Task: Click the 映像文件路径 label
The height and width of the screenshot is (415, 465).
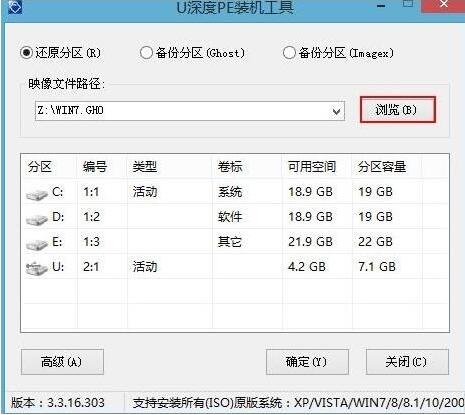Action: (66, 84)
